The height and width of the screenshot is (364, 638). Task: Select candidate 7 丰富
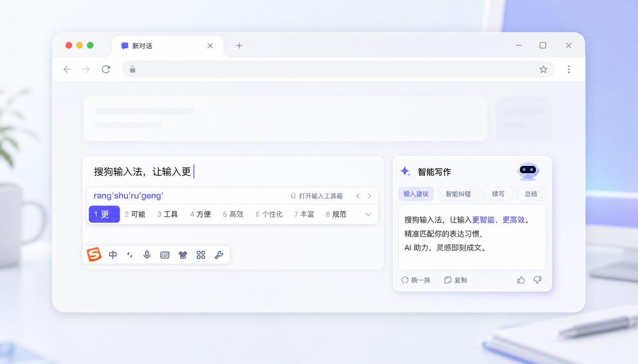[304, 214]
